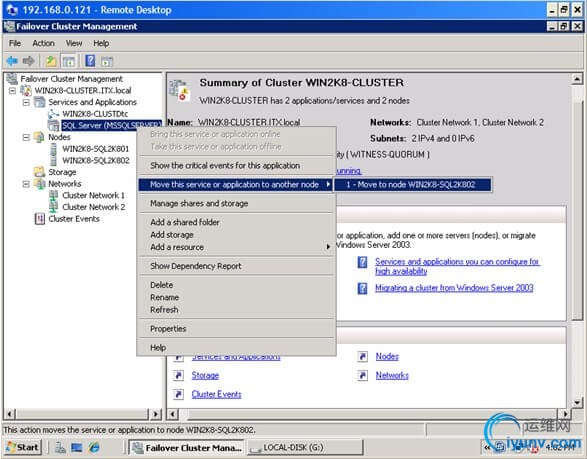
Task: Choose Add storage from context menu
Action: point(237,235)
